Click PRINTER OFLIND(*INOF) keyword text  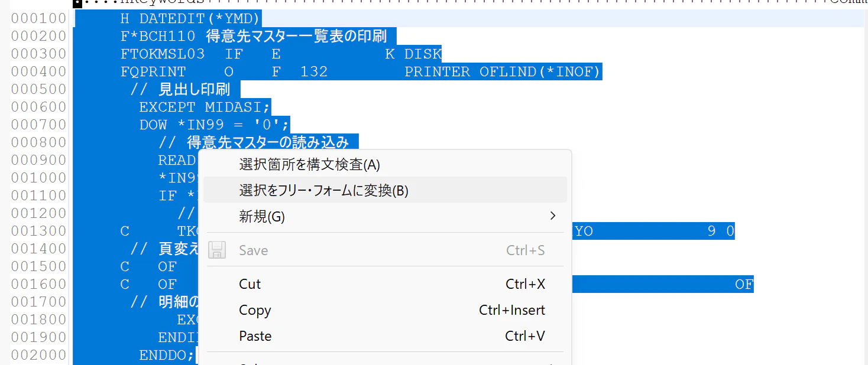tap(503, 72)
